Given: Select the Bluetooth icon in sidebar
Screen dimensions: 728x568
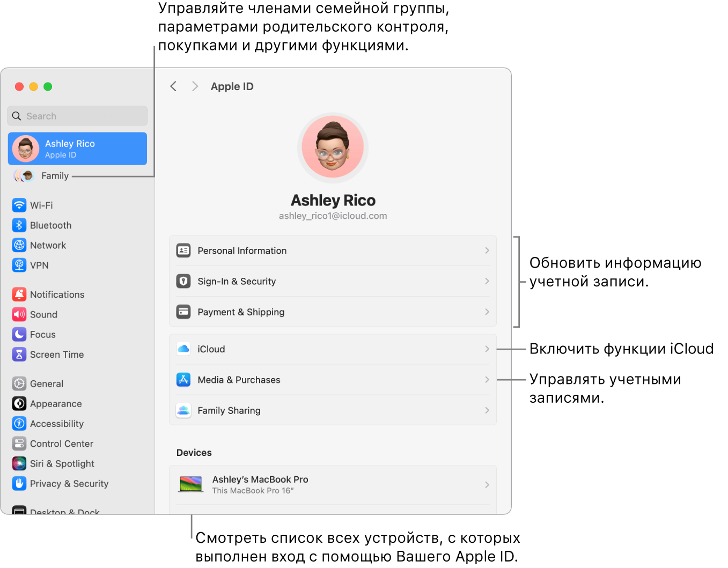Looking at the screenshot, I should (19, 225).
